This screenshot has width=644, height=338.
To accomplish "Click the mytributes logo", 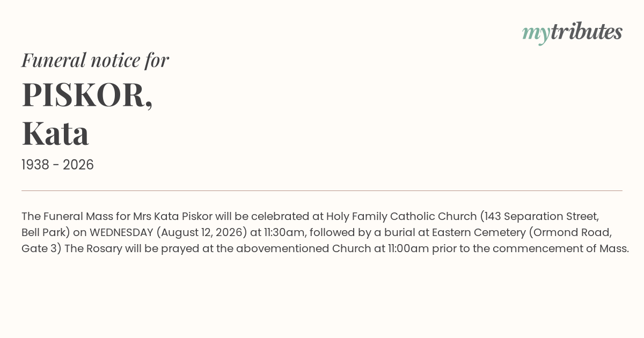I will pyautogui.click(x=572, y=33).
